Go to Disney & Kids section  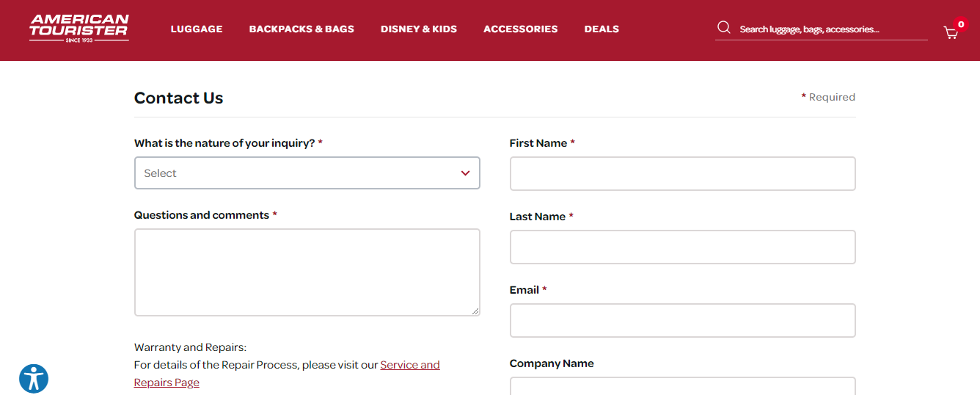click(x=419, y=29)
